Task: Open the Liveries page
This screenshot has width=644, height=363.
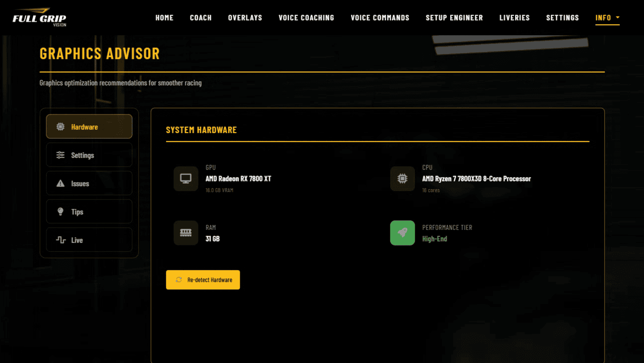Action: pyautogui.click(x=514, y=18)
